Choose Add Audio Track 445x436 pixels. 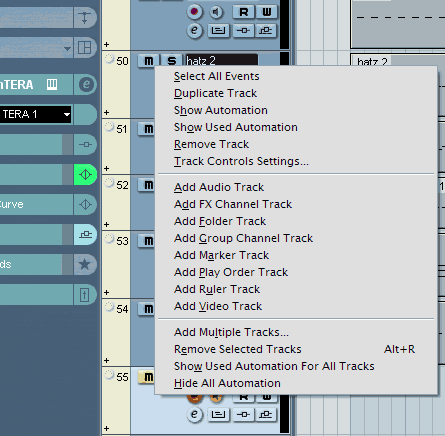point(219,187)
